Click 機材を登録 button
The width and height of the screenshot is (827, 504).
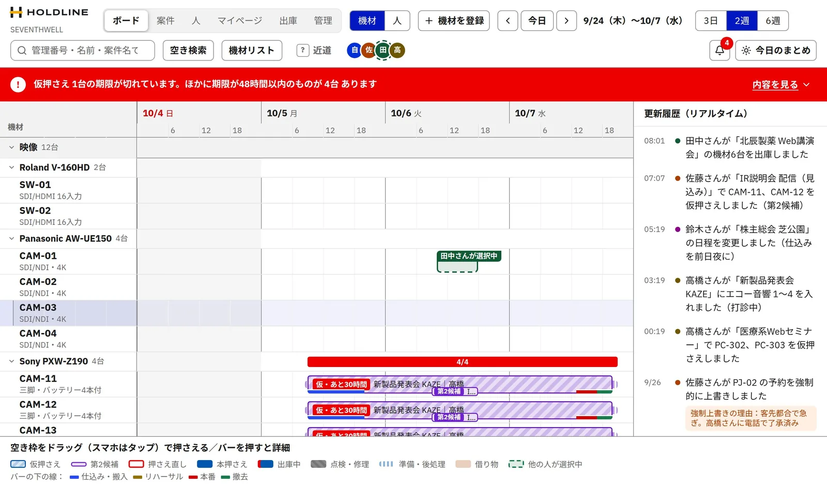pos(454,21)
